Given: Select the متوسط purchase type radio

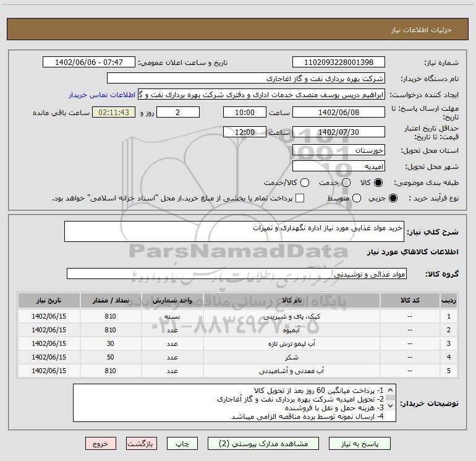Looking at the screenshot, I should (357, 198).
